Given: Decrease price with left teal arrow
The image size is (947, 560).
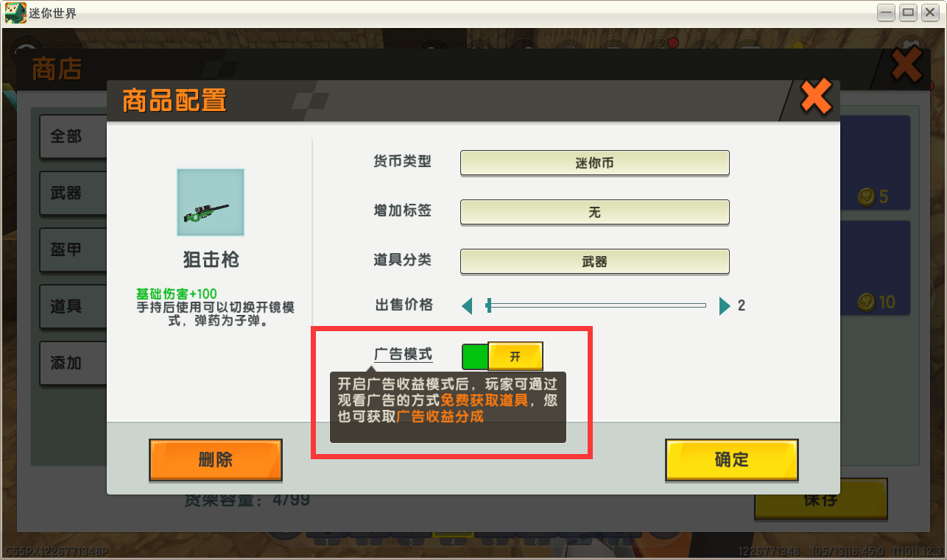Looking at the screenshot, I should [467, 305].
